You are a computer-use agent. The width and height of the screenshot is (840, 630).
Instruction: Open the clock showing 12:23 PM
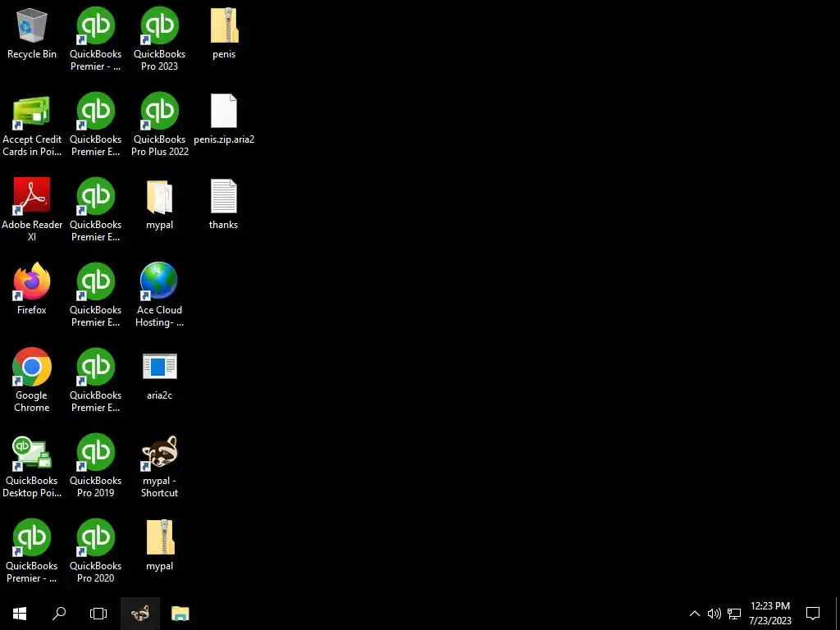click(x=769, y=614)
